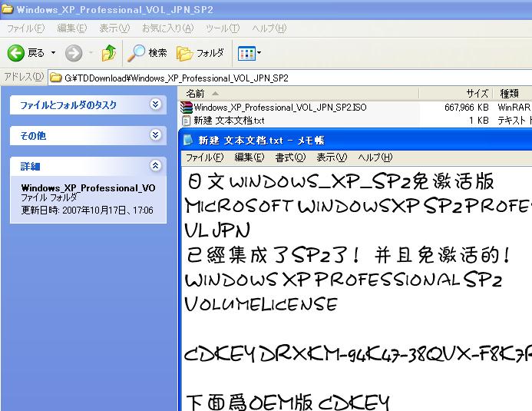Viewport: 532px width, 411px height.
Task: Select the WinRAR ISO file icon
Action: point(186,108)
